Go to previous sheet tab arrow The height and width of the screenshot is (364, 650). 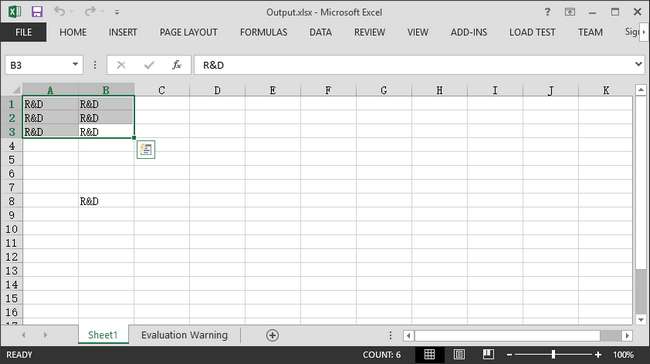click(x=24, y=335)
